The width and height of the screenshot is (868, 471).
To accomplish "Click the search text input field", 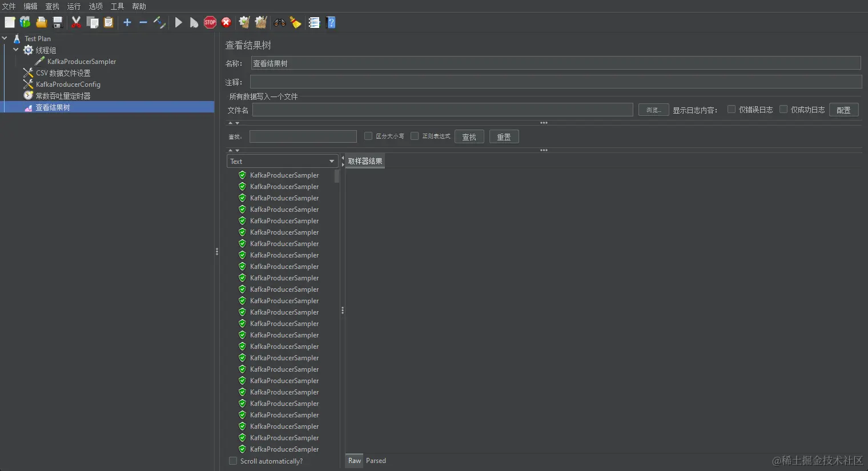I will tap(303, 136).
